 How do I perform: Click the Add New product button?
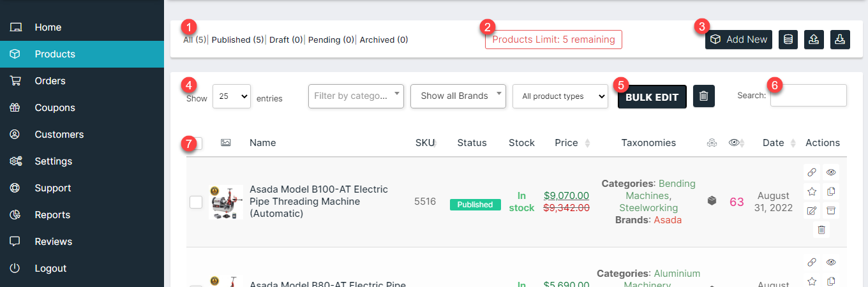pyautogui.click(x=739, y=40)
